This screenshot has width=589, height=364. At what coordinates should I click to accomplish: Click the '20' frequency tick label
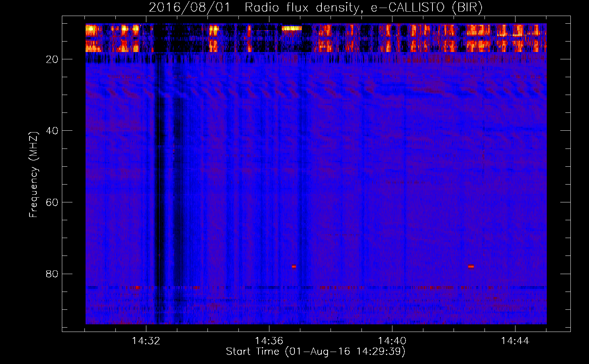click(52, 59)
